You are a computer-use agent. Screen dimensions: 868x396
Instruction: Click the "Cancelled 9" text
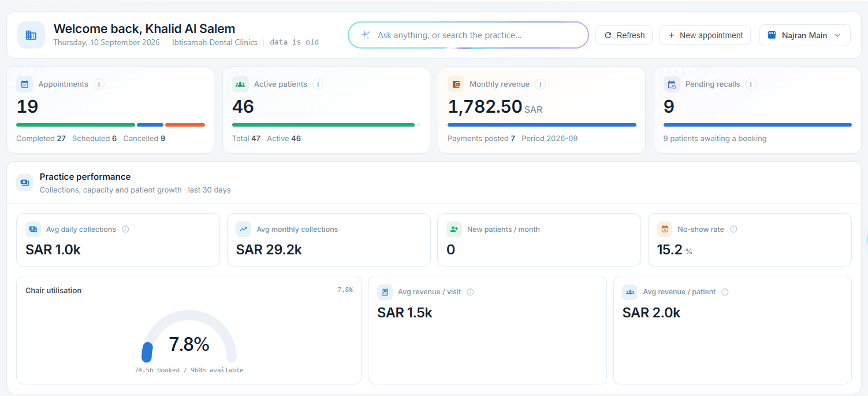(x=144, y=139)
